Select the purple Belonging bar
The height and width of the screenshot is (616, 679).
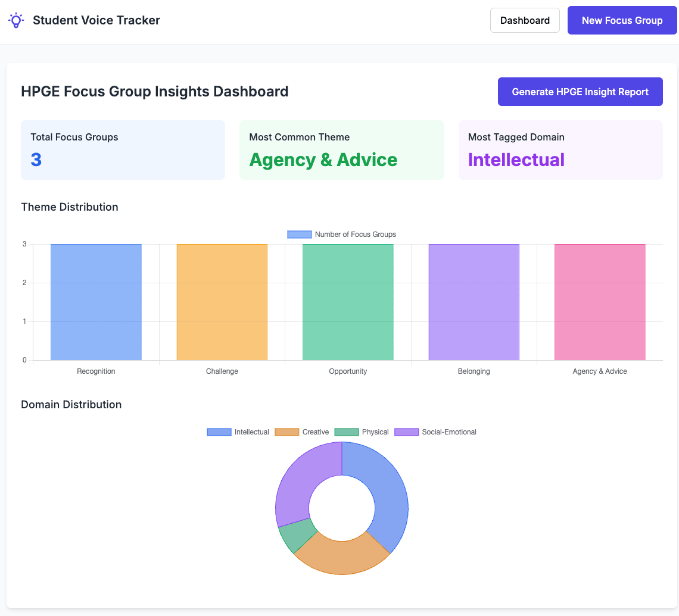click(x=474, y=302)
